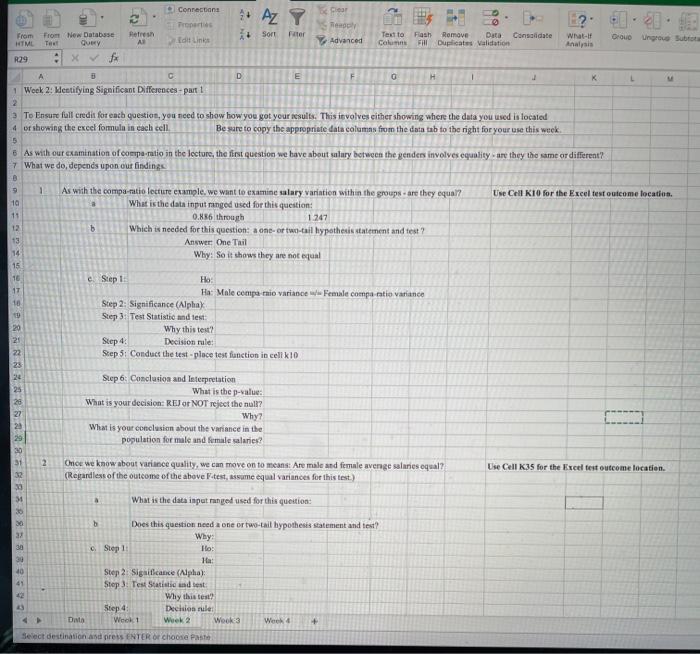Switch to the Week 3 sheet tab

coord(226,621)
